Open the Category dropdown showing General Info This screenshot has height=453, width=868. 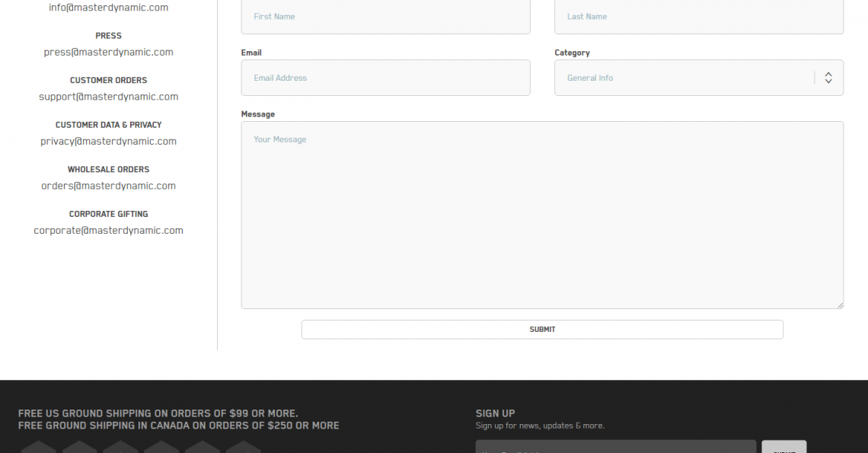click(699, 77)
